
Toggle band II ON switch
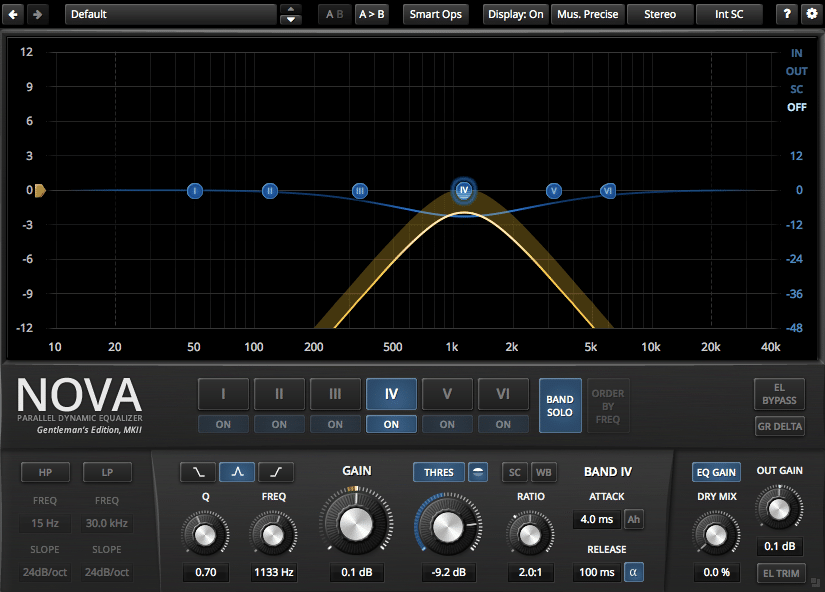coord(279,424)
